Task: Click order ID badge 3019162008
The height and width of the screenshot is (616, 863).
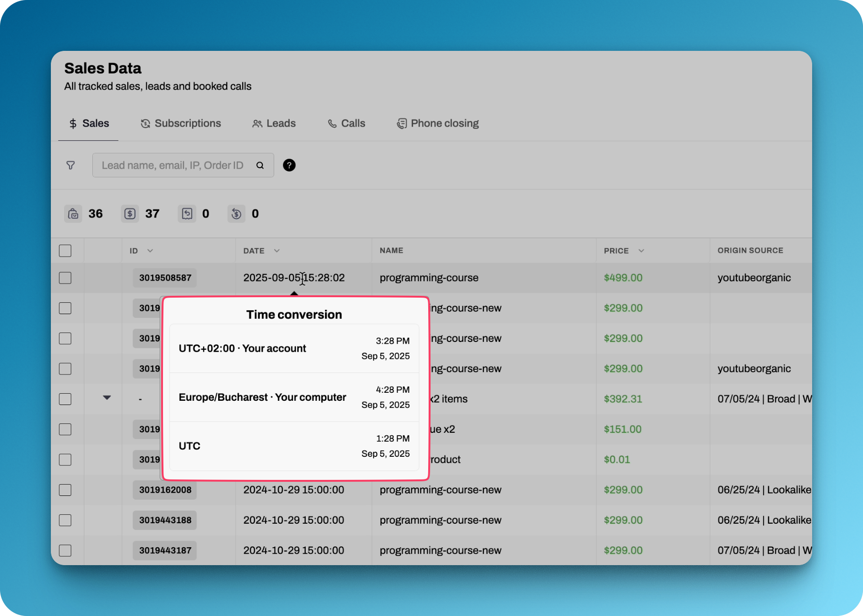Action: [x=165, y=490]
